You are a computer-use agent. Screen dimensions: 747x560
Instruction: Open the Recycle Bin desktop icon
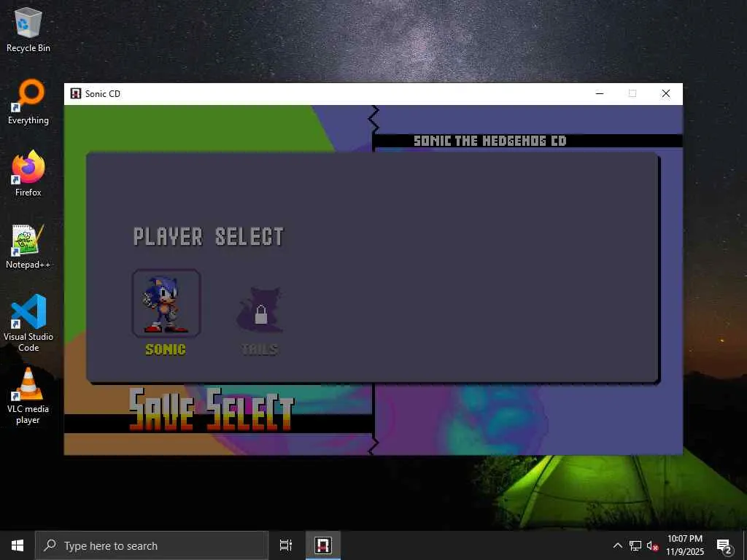(x=28, y=30)
